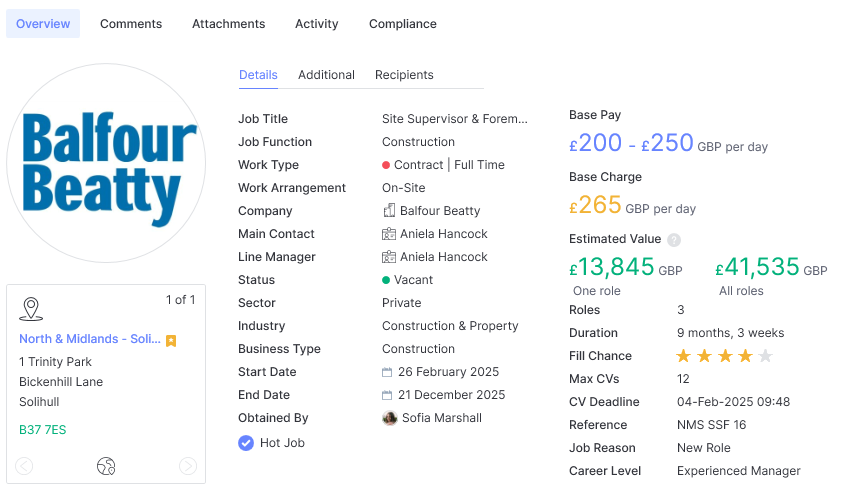Screen dimensions: 864x490
Task: Toggle the Hot Job checkbox
Action: [246, 443]
